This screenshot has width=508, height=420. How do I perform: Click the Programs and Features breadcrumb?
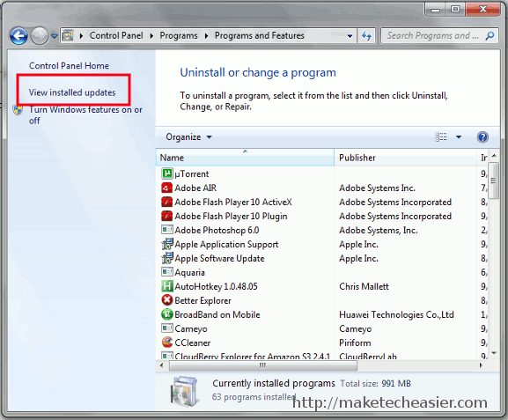(x=260, y=35)
